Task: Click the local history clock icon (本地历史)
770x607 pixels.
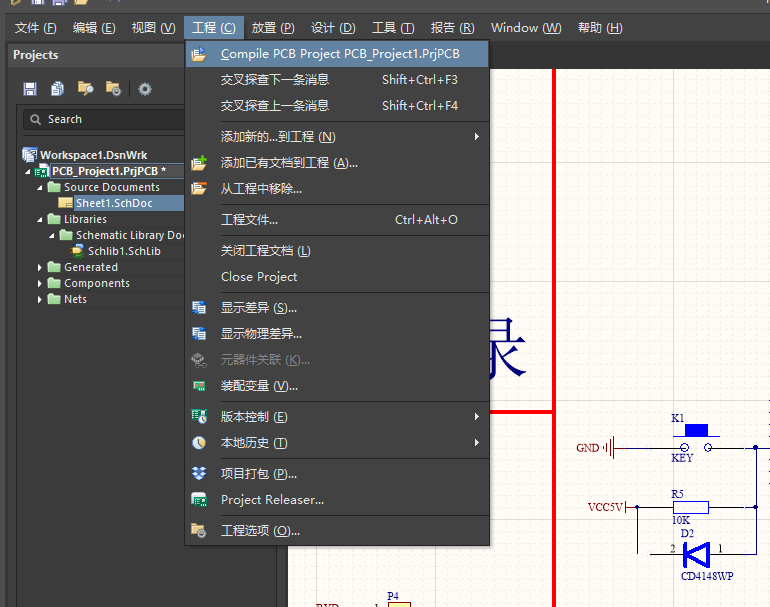Action: click(198, 443)
